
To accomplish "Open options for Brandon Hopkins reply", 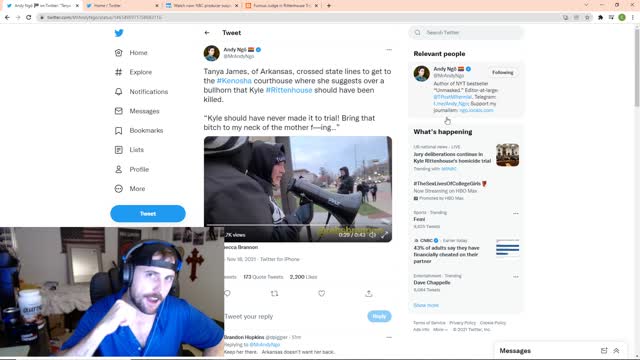I will (x=389, y=338).
